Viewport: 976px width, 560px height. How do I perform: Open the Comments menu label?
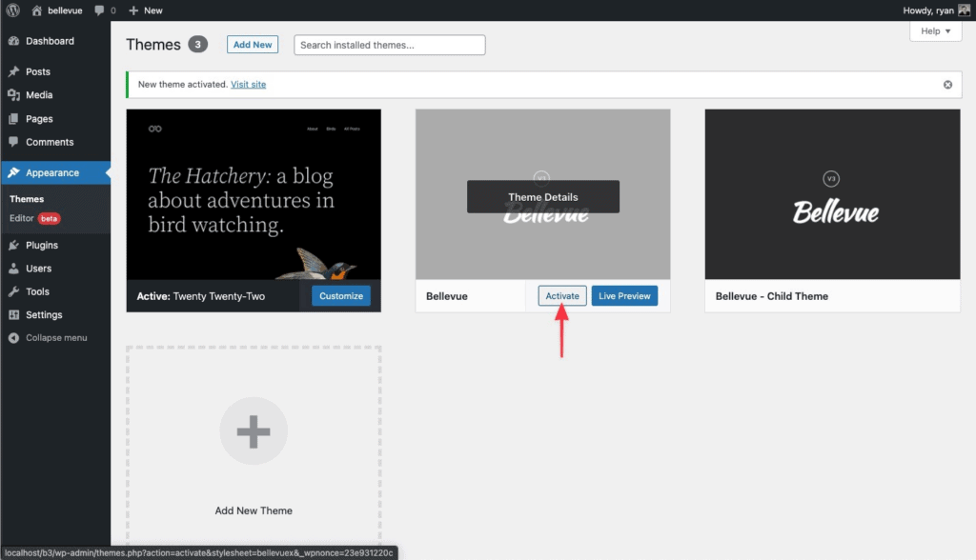[x=50, y=142]
